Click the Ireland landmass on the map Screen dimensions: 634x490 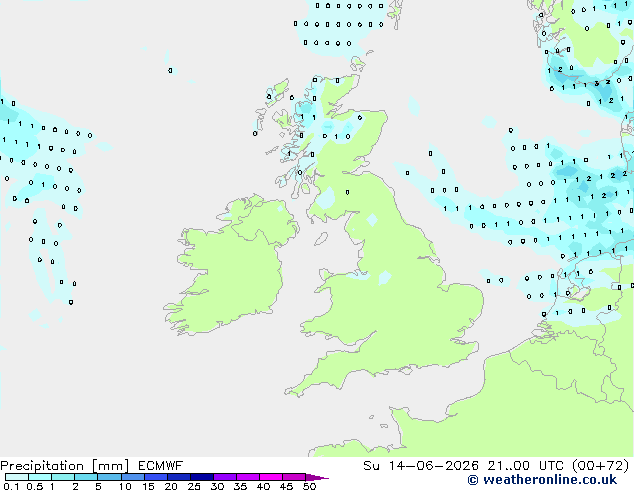(232, 267)
